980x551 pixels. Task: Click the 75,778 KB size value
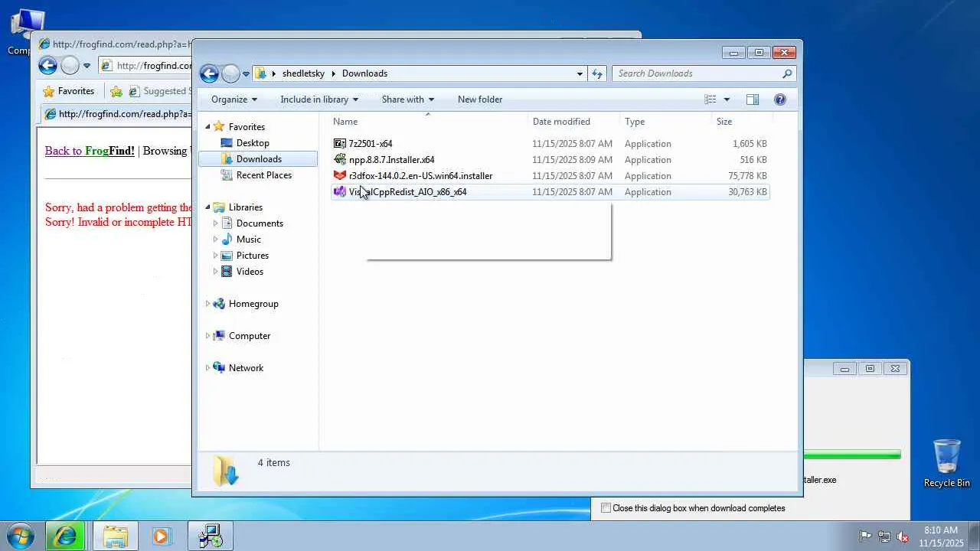click(747, 176)
